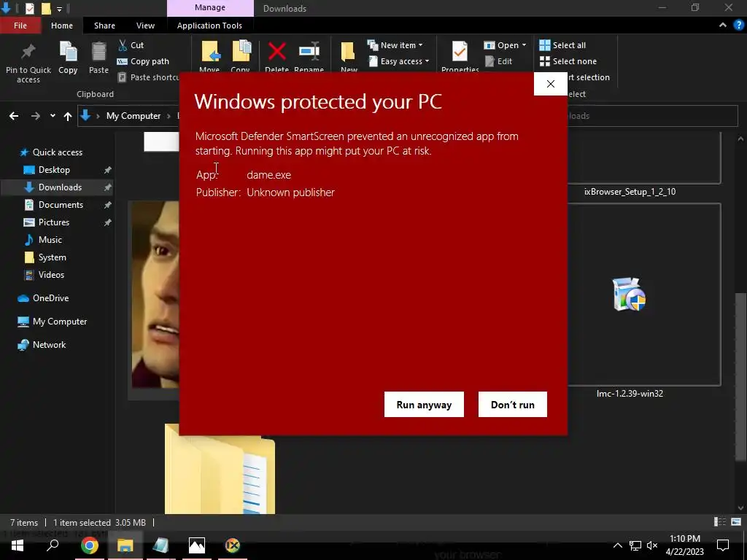Click the Paste ribbon icon
747x560 pixels.
pyautogui.click(x=98, y=52)
